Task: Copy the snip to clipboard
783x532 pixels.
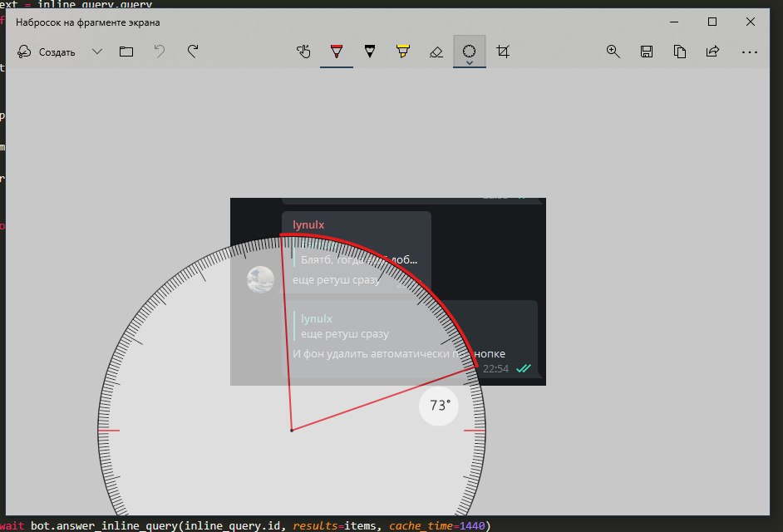Action: 680,52
